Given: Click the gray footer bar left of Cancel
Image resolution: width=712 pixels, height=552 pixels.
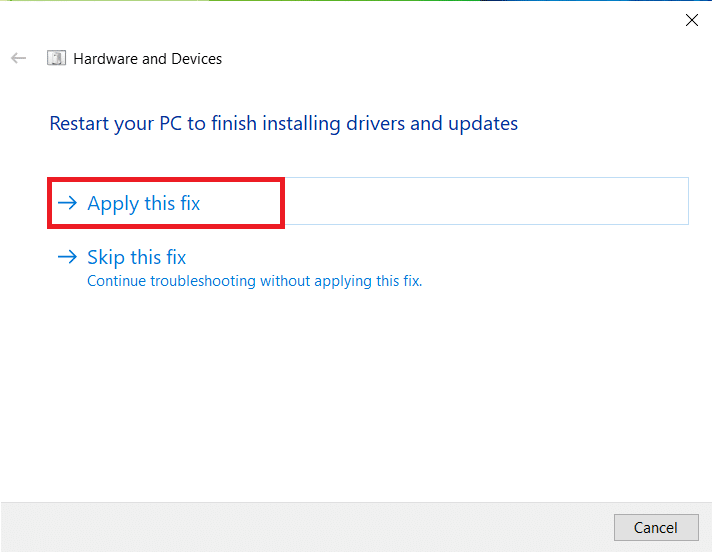Looking at the screenshot, I should point(300,527).
